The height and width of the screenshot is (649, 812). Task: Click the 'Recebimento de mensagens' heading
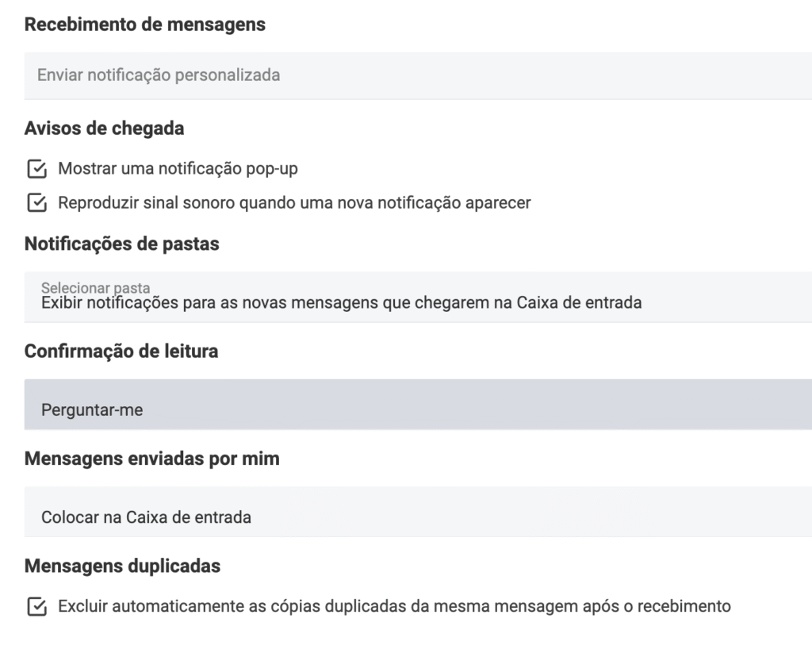point(145,25)
